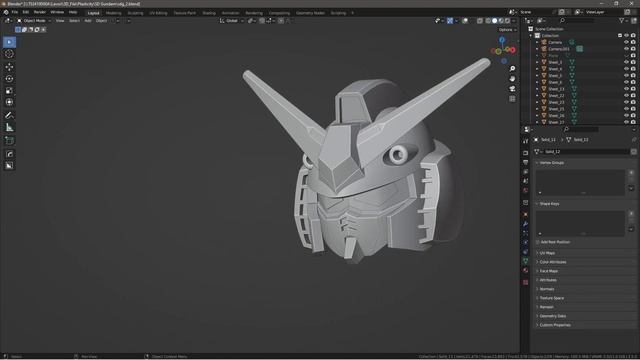Image resolution: width=640 pixels, height=360 pixels.
Task: Open the Tool properties tab
Action: tap(525, 141)
